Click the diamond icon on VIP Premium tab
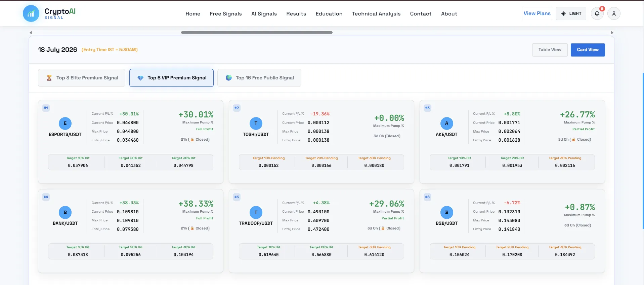The height and width of the screenshot is (285, 644). 140,78
